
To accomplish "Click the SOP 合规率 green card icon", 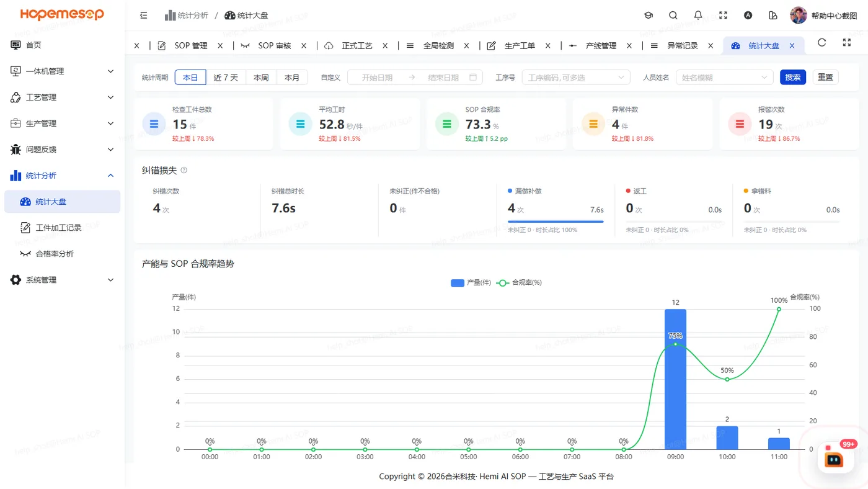I will [x=447, y=124].
